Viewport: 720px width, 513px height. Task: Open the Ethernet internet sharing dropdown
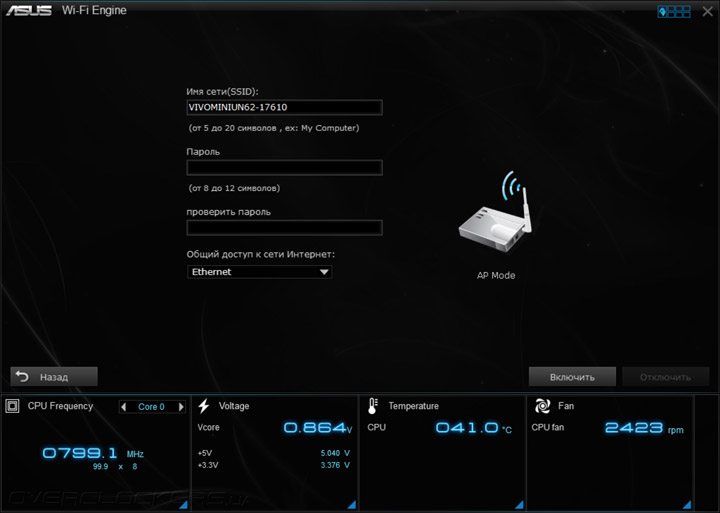click(259, 272)
